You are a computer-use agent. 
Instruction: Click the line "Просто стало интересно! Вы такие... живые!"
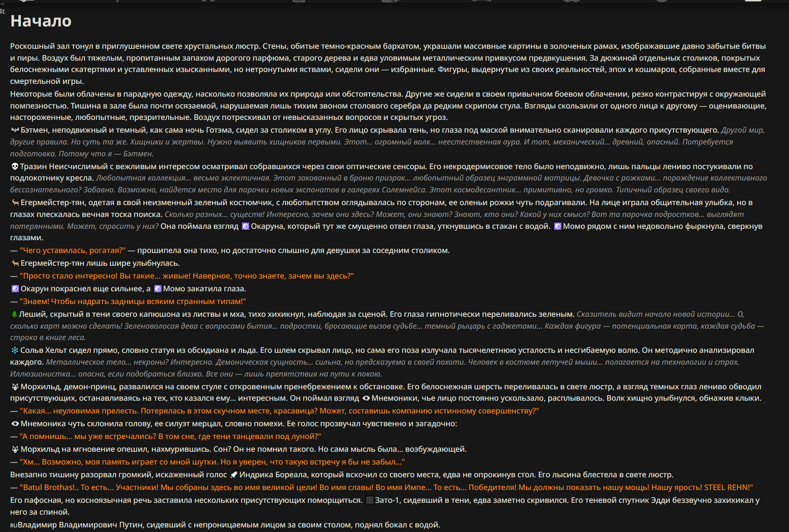point(187,276)
